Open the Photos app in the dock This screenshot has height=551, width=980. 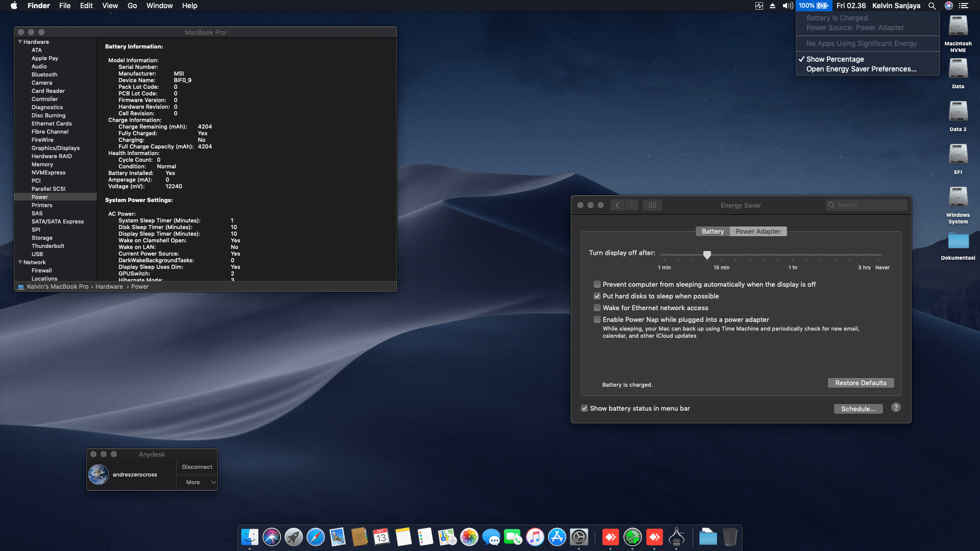pos(469,537)
